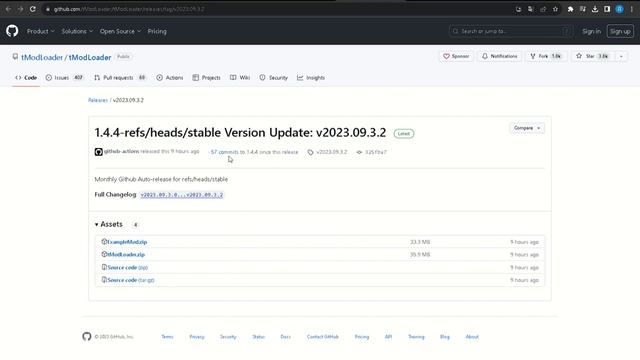
Task: Click the github-actions avatar icon
Action: (x=98, y=152)
